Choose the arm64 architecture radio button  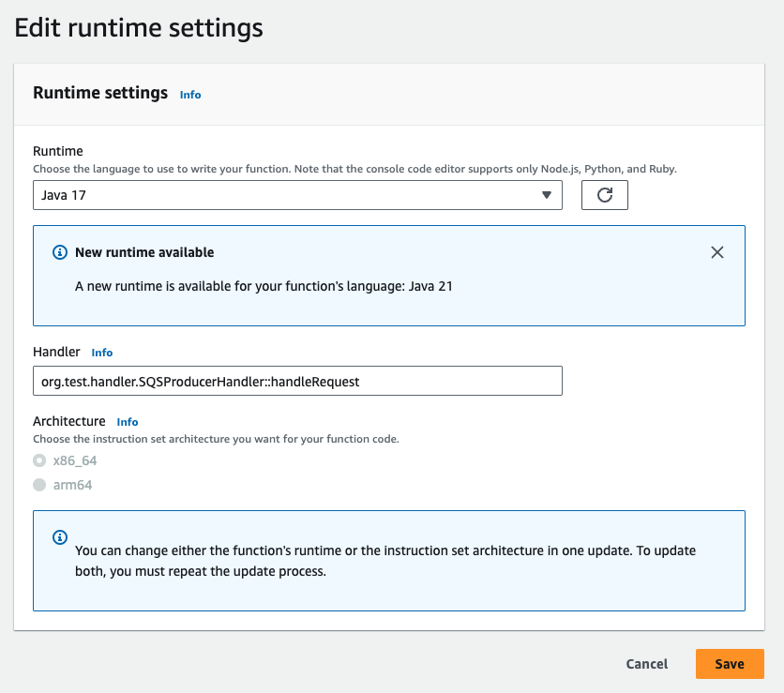coord(39,485)
